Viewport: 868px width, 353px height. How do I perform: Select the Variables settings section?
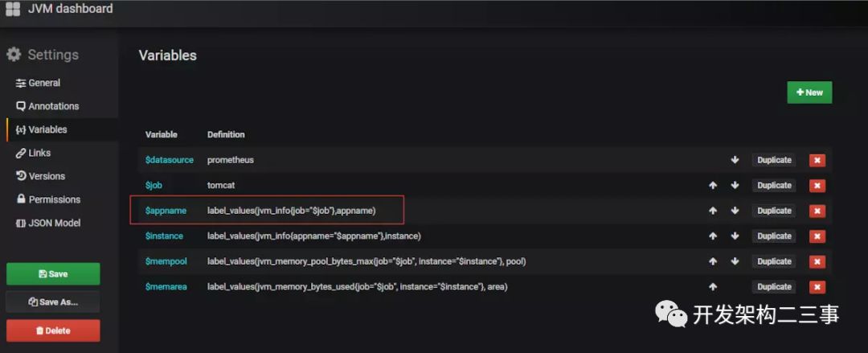42,129
